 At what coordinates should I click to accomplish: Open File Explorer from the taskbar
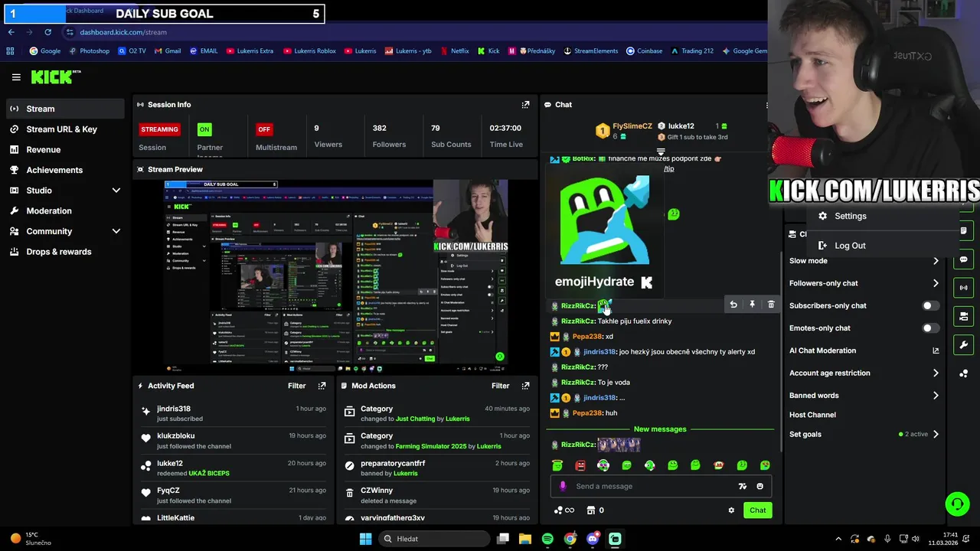[525, 539]
